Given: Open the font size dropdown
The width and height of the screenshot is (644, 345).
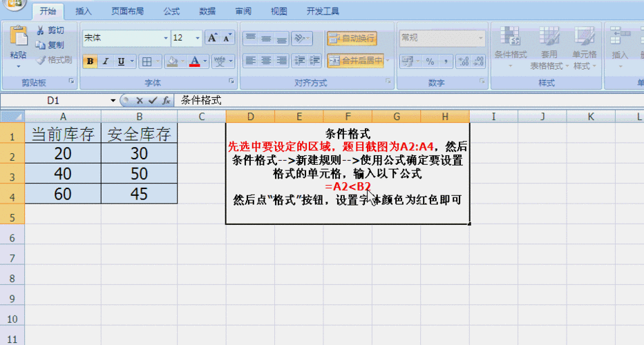Looking at the screenshot, I should [198, 38].
